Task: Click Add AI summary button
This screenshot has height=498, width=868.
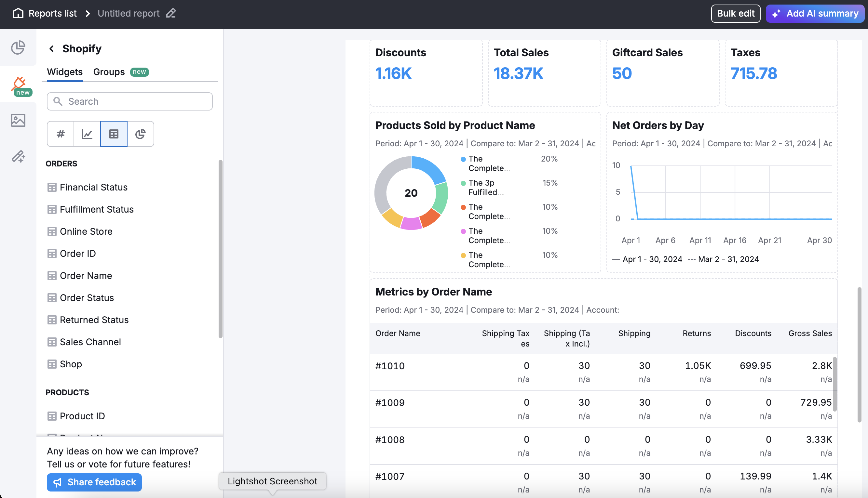Action: [x=815, y=13]
